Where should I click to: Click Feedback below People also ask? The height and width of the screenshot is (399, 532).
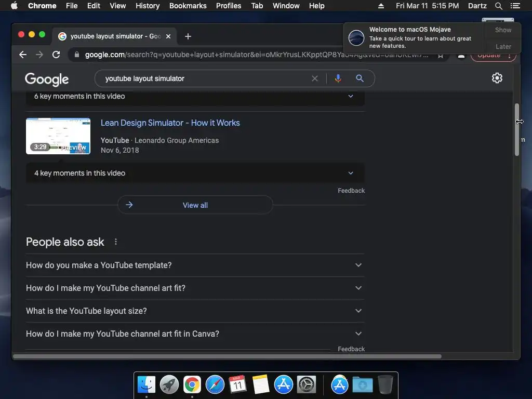click(351, 349)
